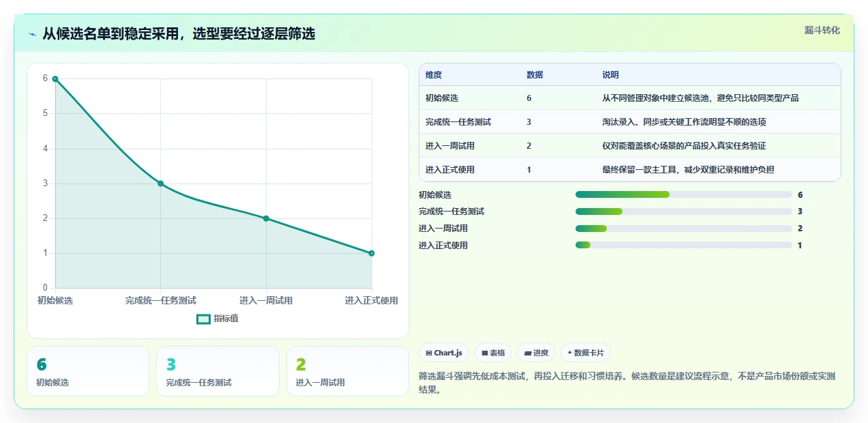Click the progress list label 完成统一任务测试

(x=451, y=211)
